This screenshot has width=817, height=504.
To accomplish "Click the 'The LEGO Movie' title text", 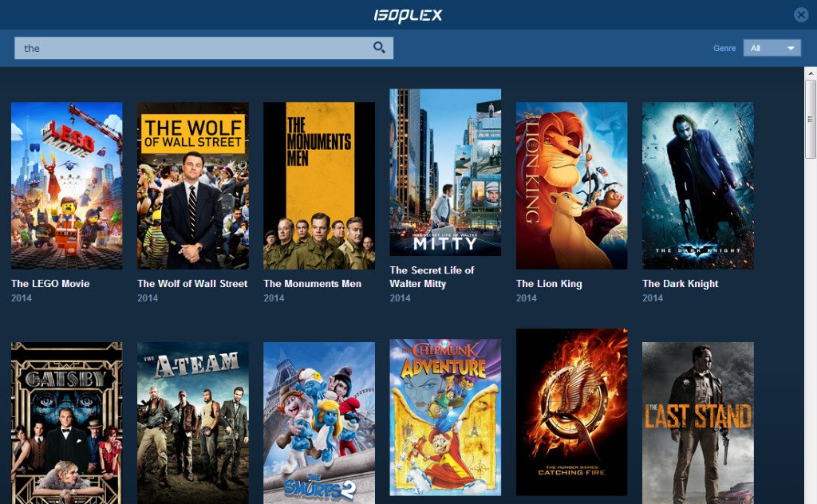I will click(x=50, y=284).
